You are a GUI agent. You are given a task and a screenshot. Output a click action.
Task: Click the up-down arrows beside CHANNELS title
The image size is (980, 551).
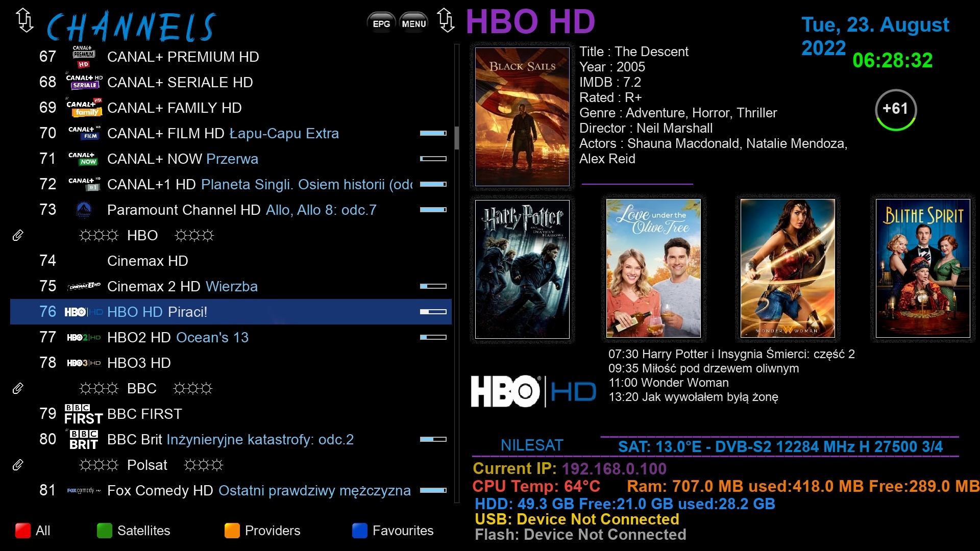[x=24, y=20]
